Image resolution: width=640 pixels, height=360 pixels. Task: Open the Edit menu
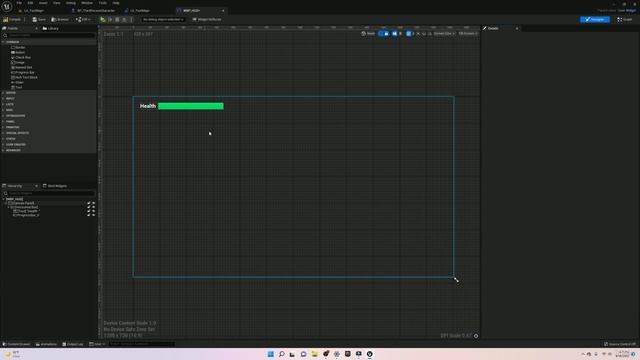pyautogui.click(x=30, y=3)
